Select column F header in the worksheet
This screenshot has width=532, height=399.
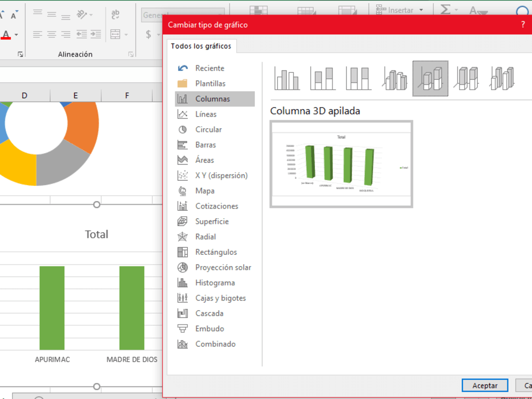tap(127, 96)
